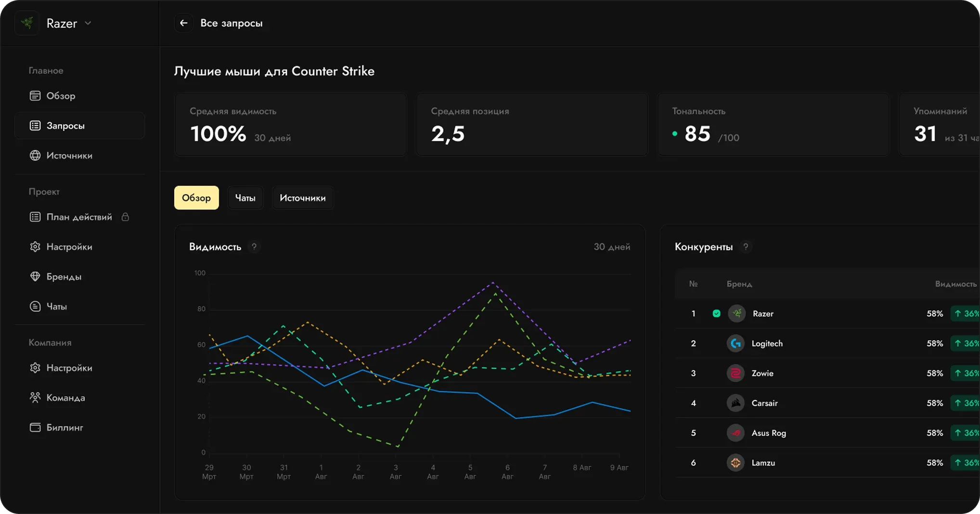980x514 pixels.
Task: Switch to the Чаты tab
Action: [245, 198]
